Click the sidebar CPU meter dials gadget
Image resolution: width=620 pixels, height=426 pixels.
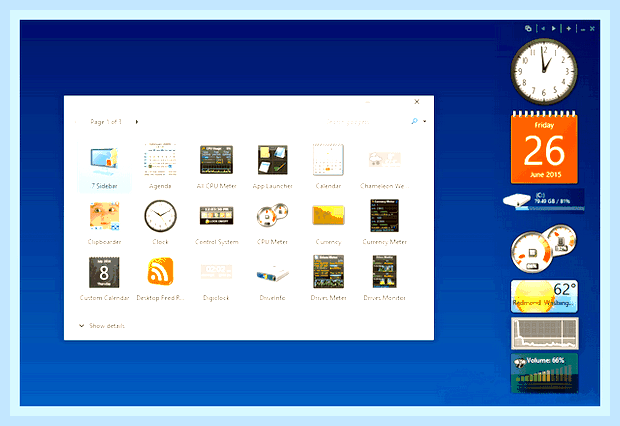click(544, 248)
